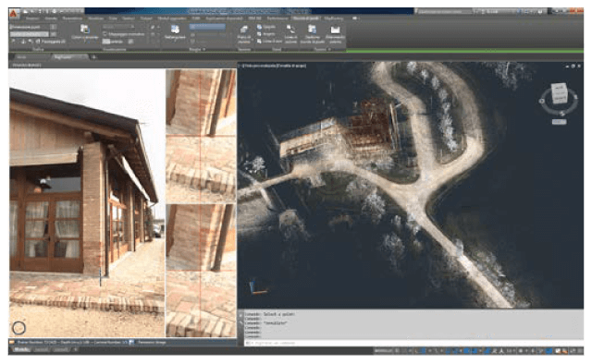Switch to the Moduli aggiuntivi ribbon tab
This screenshot has width=592, height=364.
click(x=172, y=18)
